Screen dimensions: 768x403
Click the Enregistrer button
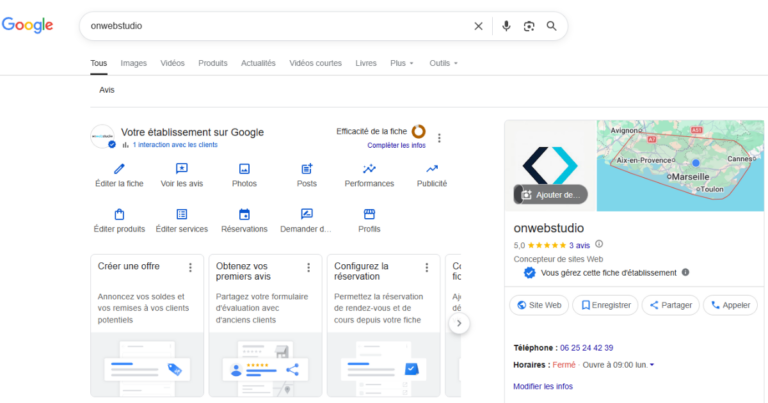(x=605, y=305)
